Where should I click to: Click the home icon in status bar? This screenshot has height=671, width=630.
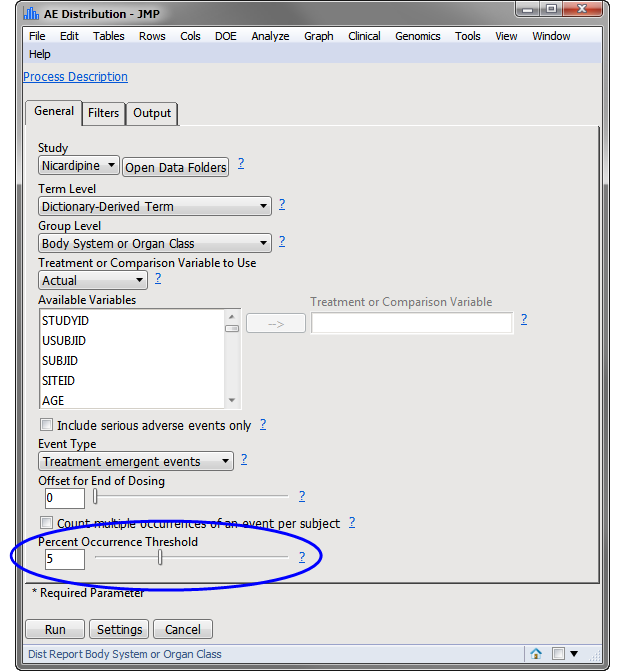click(x=535, y=653)
